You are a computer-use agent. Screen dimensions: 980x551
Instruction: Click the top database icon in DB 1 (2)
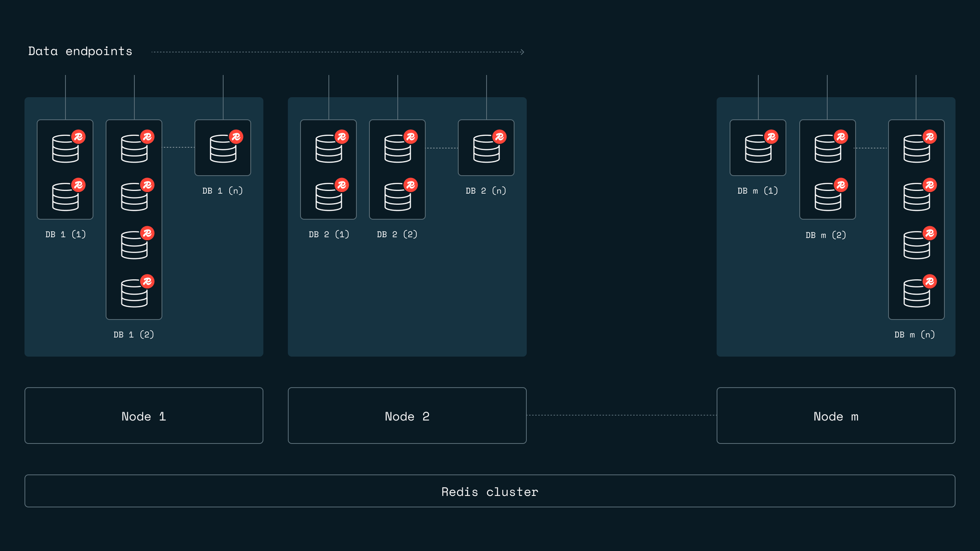[x=137, y=146]
